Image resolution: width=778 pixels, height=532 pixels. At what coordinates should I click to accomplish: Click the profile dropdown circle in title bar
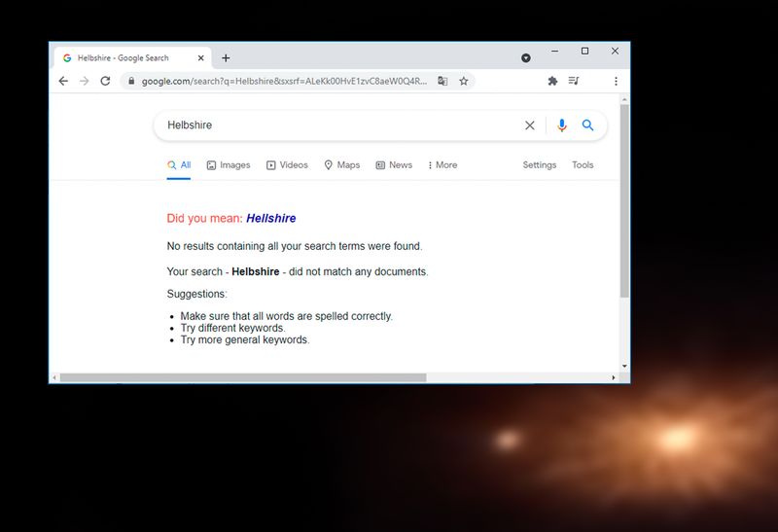click(526, 58)
